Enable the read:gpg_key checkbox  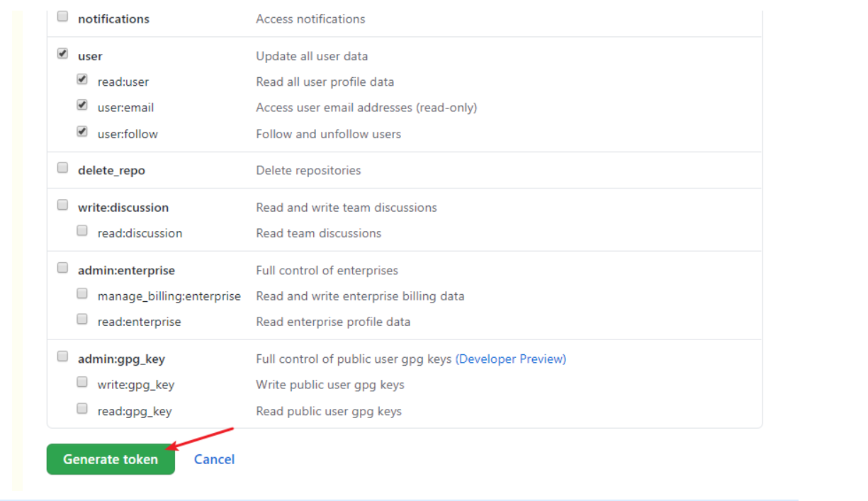pyautogui.click(x=82, y=408)
